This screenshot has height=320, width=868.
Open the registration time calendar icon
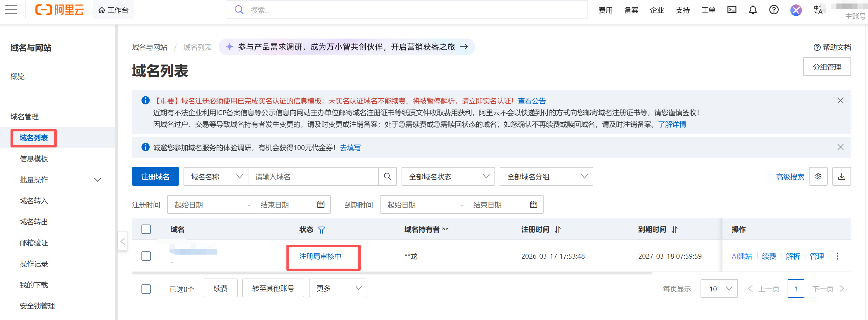321,204
